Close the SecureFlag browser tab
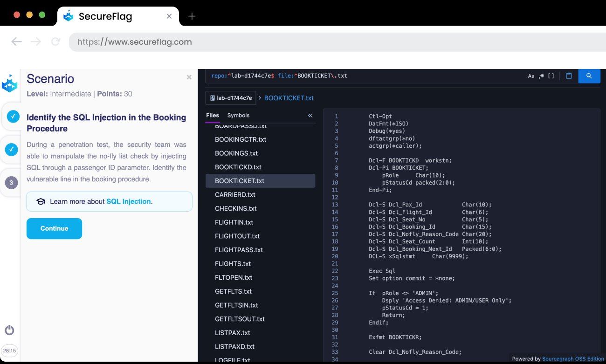Screen dimensions: 606x364 [169, 16]
